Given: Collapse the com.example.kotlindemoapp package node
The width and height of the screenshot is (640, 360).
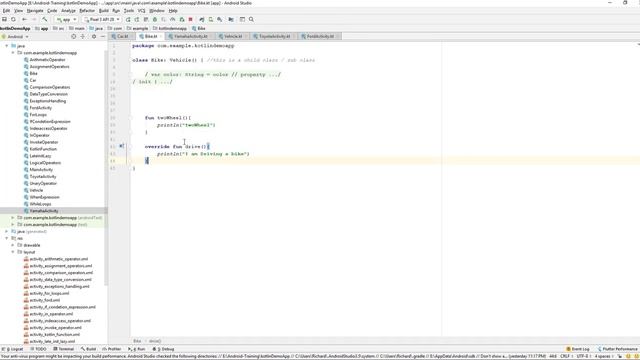Looking at the screenshot, I should pyautogui.click(x=13, y=53).
